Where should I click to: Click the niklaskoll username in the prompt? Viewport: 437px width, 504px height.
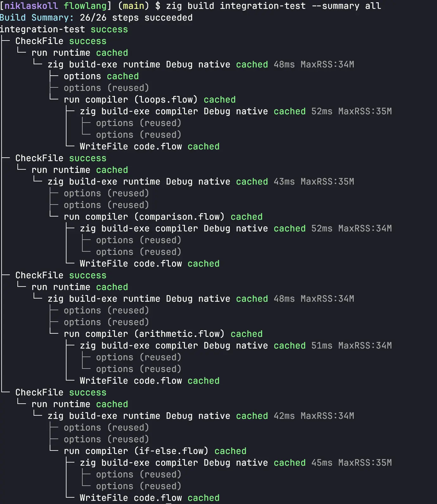pos(31,6)
